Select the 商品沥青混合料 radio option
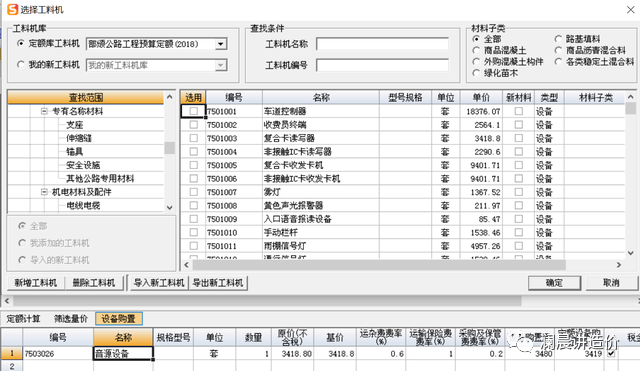Screen dimensions: 640x371 tap(558, 50)
